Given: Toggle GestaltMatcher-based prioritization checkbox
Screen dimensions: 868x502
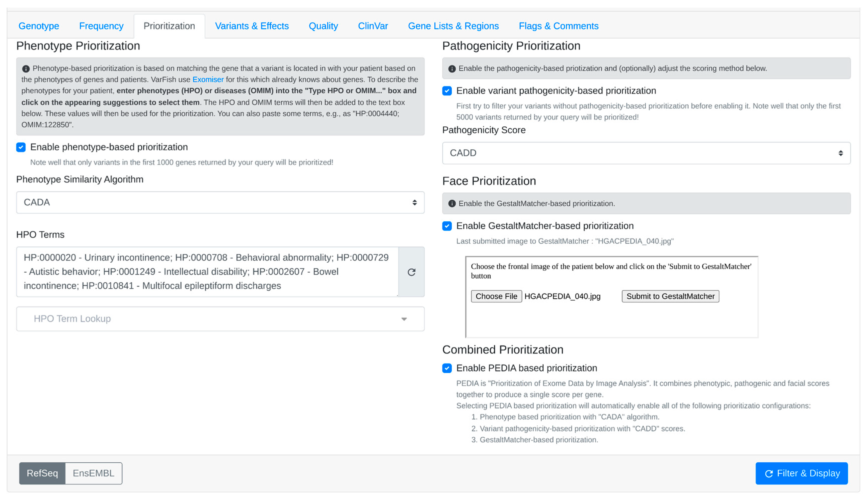Looking at the screenshot, I should tap(447, 226).
